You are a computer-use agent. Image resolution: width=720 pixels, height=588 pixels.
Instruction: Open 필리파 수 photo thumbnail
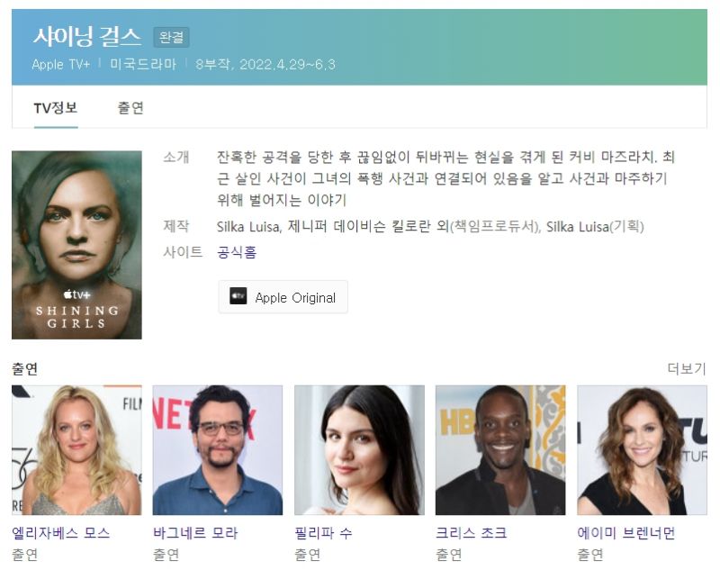(x=359, y=449)
